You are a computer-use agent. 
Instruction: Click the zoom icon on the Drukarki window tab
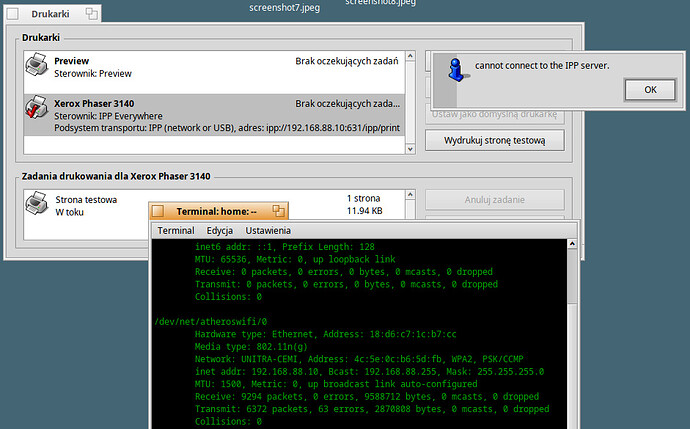point(92,14)
